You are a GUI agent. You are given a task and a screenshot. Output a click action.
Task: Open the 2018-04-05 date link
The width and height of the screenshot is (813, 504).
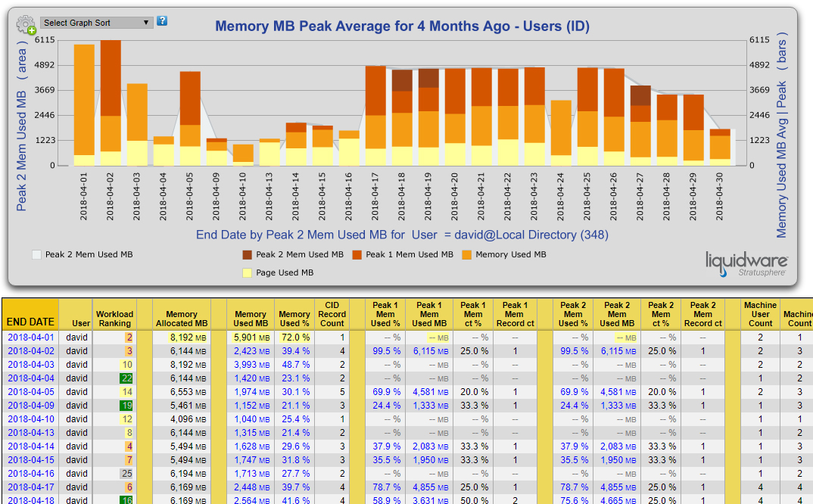pos(30,392)
